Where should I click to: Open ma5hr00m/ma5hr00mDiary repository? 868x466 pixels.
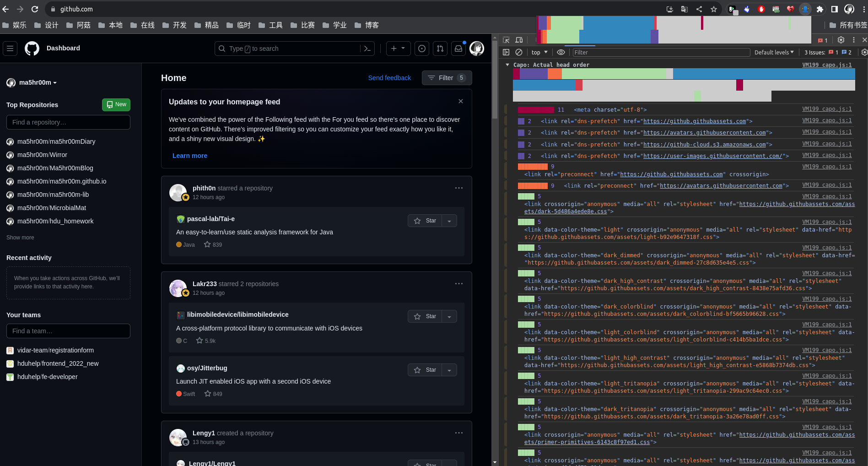click(x=56, y=141)
